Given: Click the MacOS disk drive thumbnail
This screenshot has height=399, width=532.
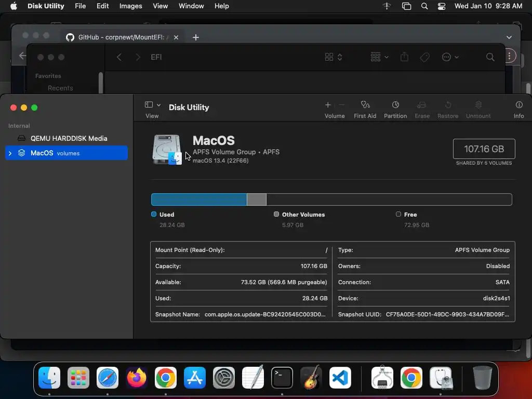Looking at the screenshot, I should click(167, 150).
